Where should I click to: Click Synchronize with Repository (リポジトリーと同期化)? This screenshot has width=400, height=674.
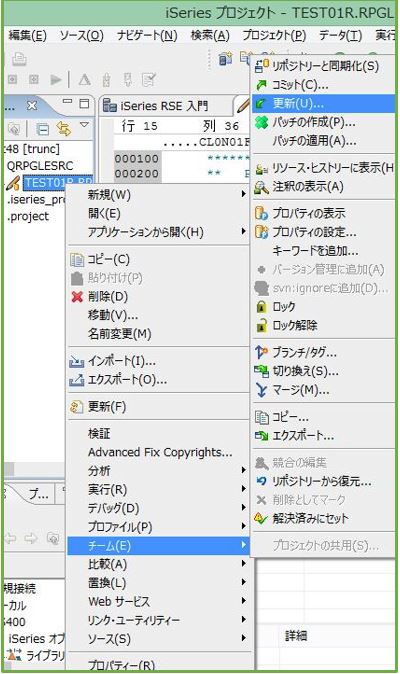(323, 66)
